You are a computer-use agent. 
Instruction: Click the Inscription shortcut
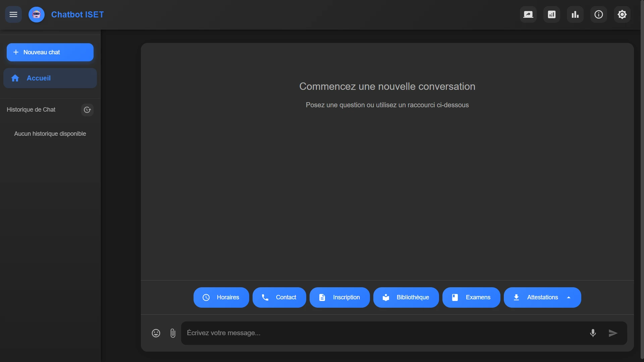(339, 297)
